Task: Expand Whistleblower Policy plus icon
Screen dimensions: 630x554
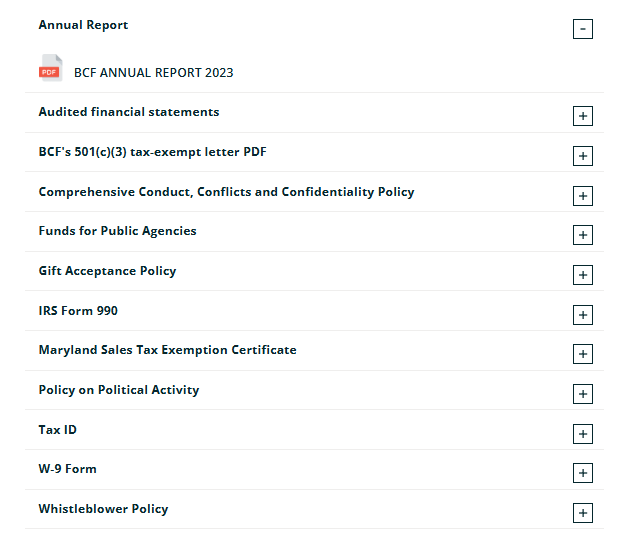Action: 583,513
